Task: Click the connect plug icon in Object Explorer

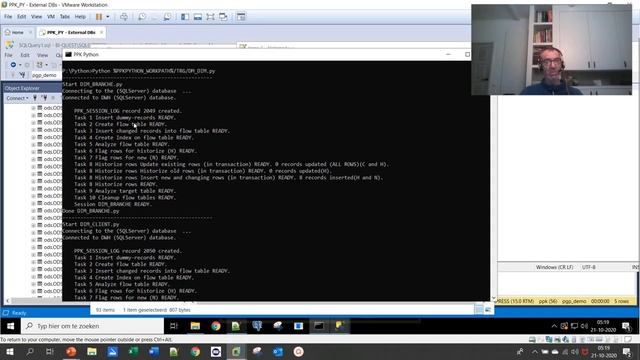Action: [x=35, y=98]
